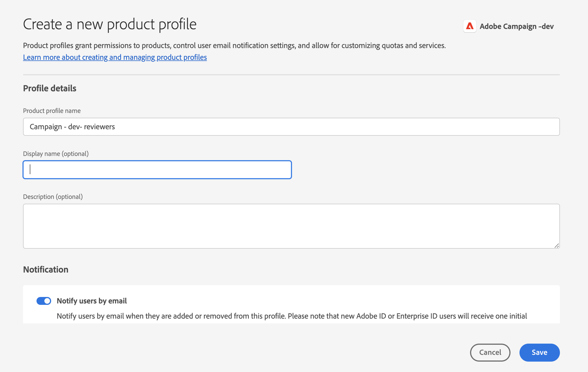Click the Product profile name label
The image size is (588, 372).
pos(52,111)
